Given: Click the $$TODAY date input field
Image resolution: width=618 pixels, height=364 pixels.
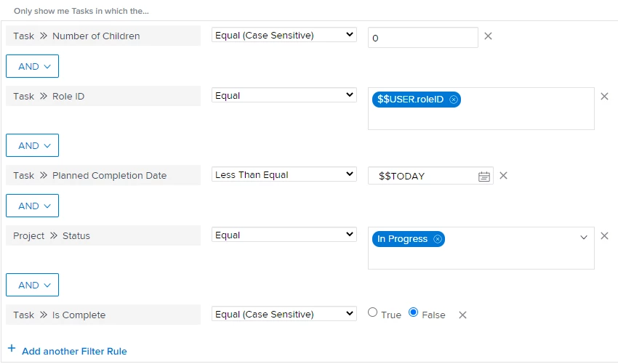Looking at the screenshot, I should click(x=430, y=176).
